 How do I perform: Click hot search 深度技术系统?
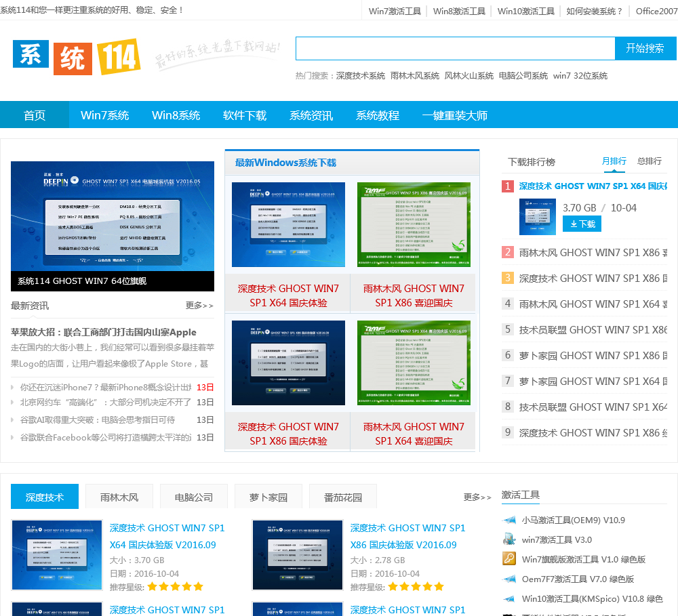[361, 76]
